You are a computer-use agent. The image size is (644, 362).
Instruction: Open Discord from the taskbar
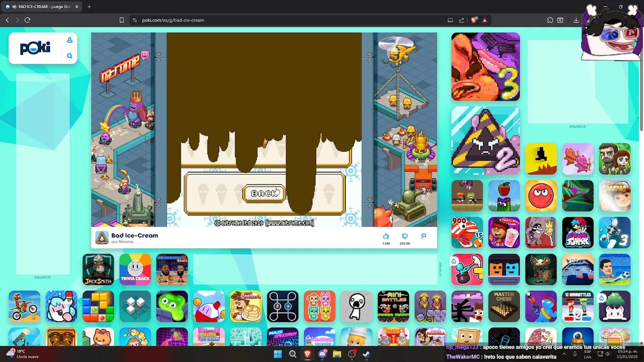click(322, 354)
